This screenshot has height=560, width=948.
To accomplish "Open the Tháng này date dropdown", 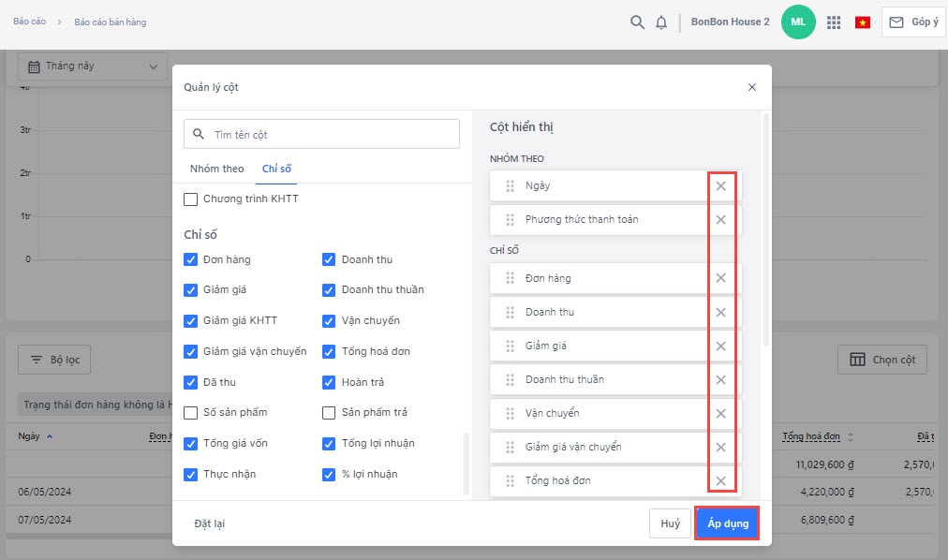I will click(x=92, y=66).
